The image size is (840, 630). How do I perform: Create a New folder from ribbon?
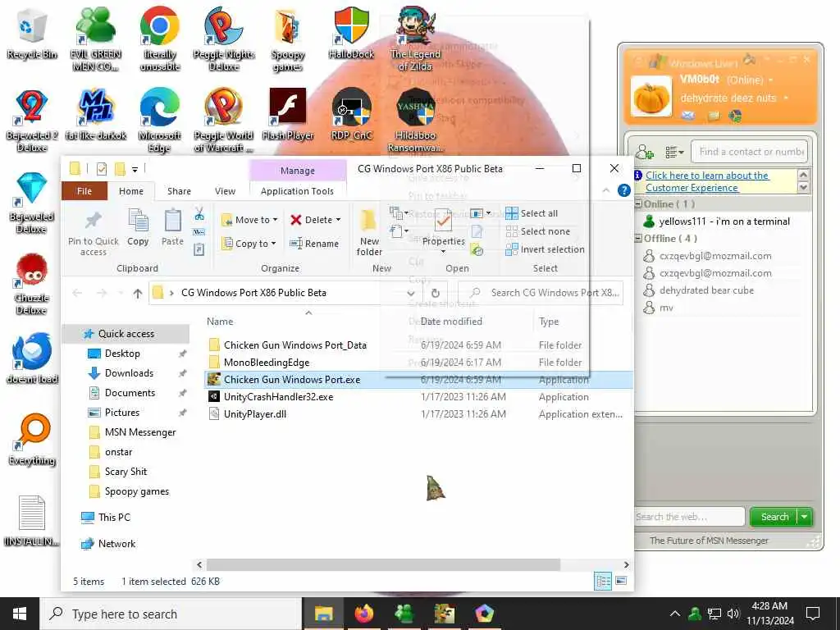pyautogui.click(x=369, y=233)
